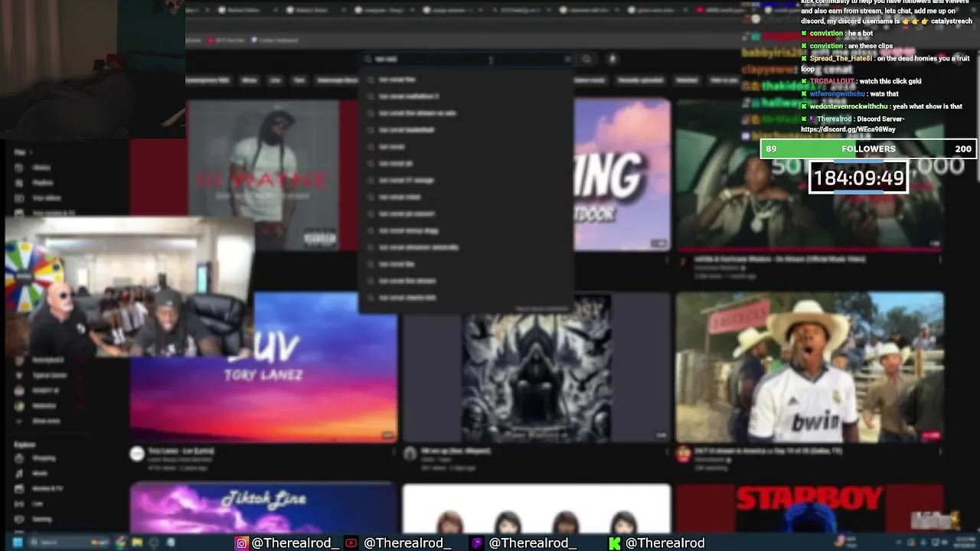Open Playlists in the YouTube sidebar

point(42,183)
